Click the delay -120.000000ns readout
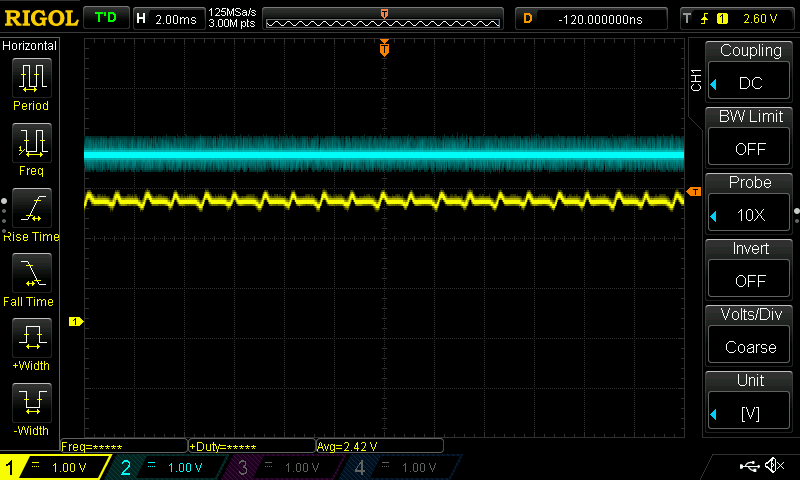 tap(591, 19)
